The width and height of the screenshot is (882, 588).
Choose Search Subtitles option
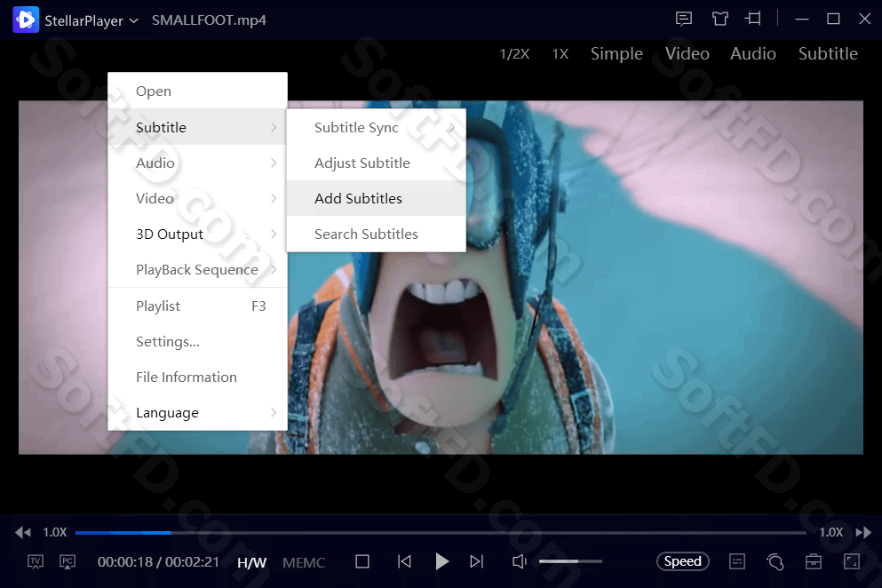[x=376, y=234]
